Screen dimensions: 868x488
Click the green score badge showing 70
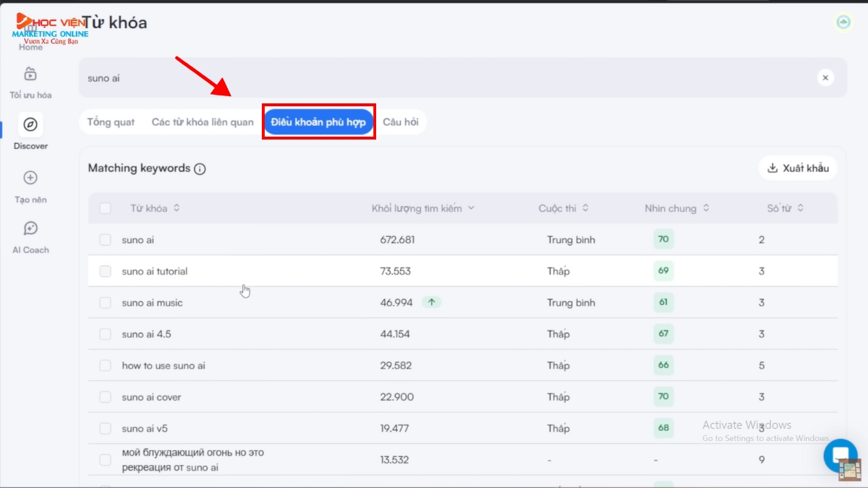(x=663, y=239)
